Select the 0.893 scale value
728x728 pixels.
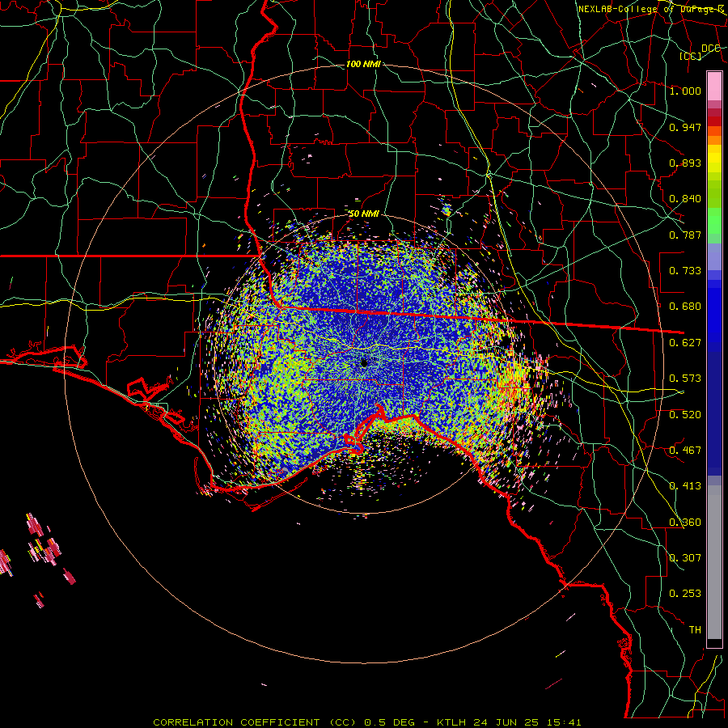(685, 163)
